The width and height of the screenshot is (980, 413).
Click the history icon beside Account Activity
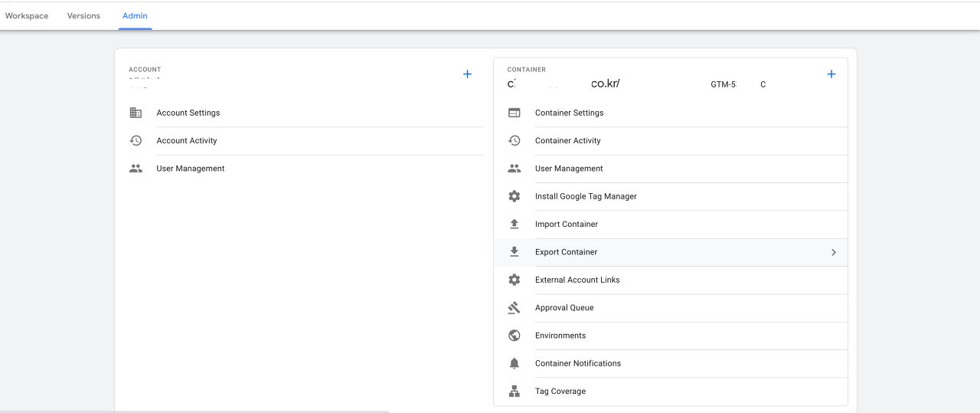[x=136, y=140]
